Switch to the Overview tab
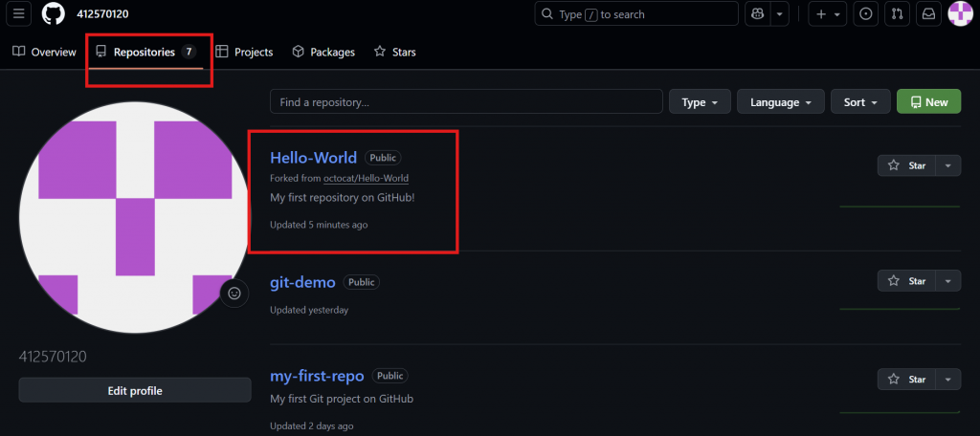The height and width of the screenshot is (436, 980). click(x=44, y=53)
